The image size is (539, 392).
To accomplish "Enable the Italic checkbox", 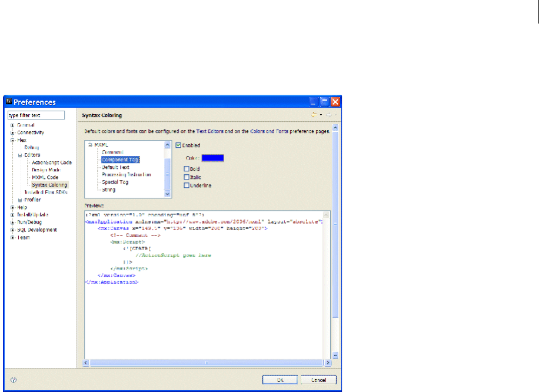I will (187, 177).
